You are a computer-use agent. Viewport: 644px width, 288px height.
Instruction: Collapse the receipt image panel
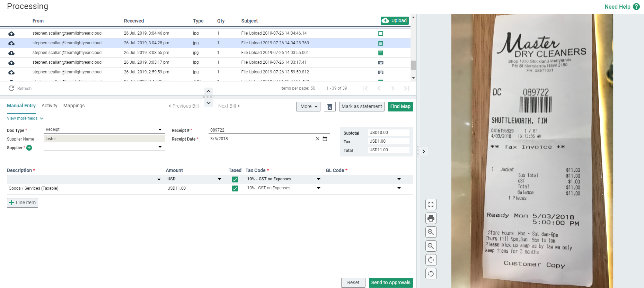click(424, 152)
